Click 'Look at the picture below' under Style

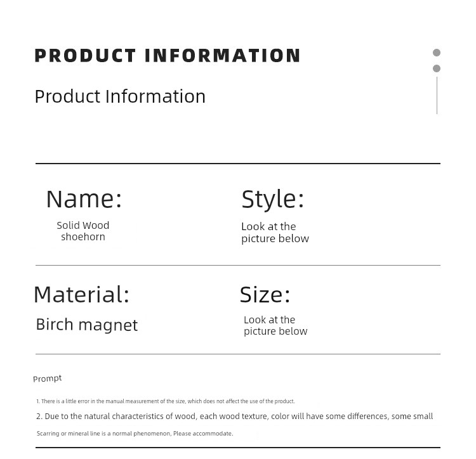275,233
